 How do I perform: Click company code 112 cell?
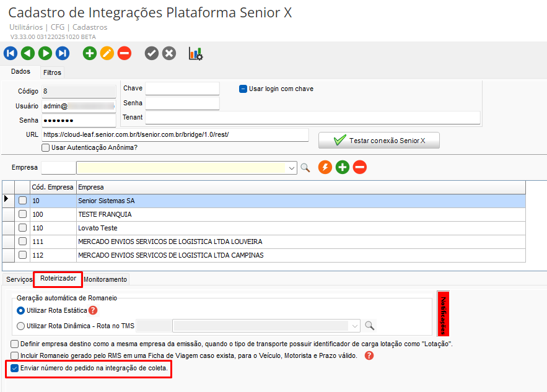[x=53, y=255]
